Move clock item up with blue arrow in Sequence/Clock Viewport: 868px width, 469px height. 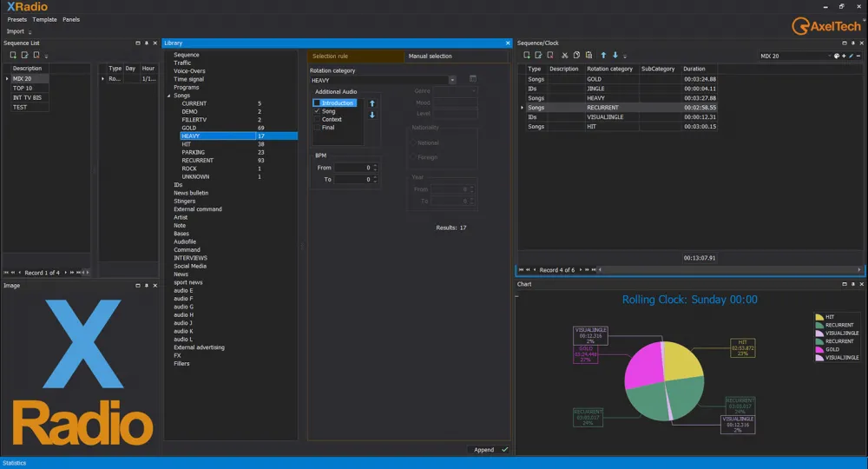pos(604,56)
